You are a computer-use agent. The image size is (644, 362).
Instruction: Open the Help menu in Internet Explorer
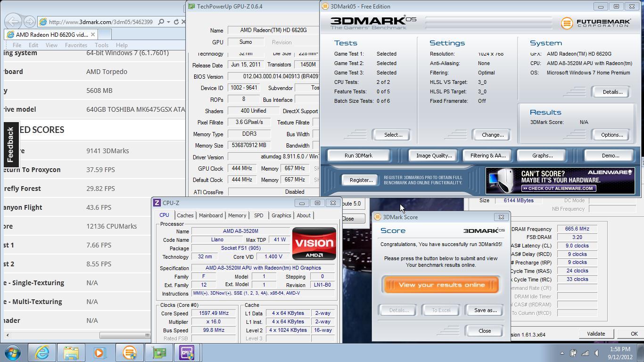(122, 45)
